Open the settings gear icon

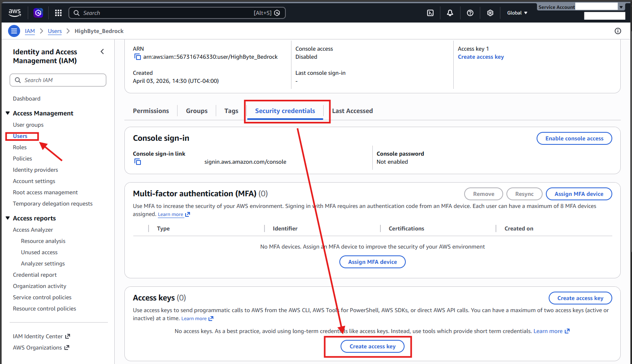(490, 13)
